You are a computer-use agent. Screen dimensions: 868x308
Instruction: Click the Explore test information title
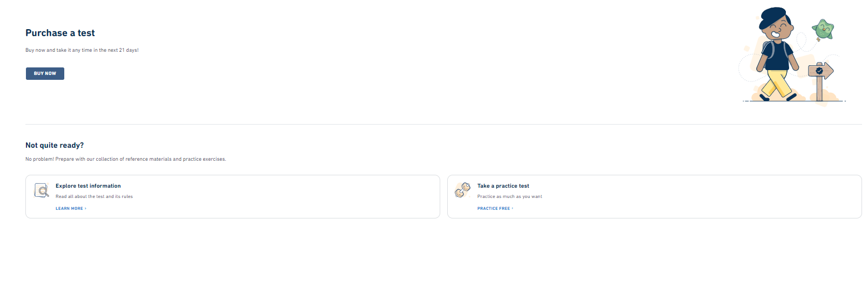pos(88,186)
